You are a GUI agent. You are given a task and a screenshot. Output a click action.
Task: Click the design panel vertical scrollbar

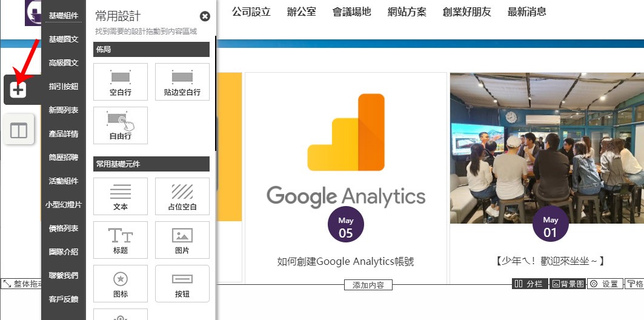[x=215, y=94]
